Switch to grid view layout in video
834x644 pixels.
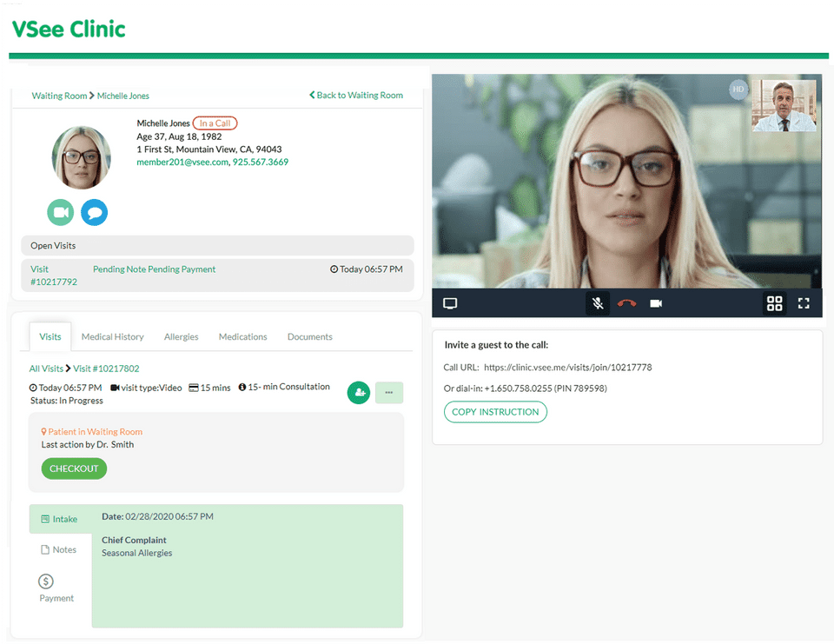[x=774, y=303]
